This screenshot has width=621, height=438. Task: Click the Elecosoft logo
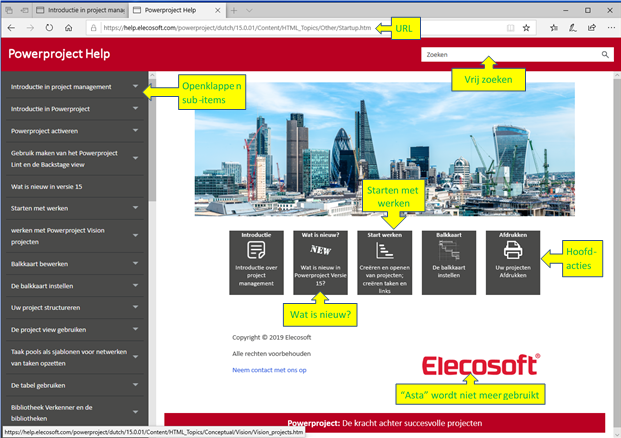(x=481, y=365)
